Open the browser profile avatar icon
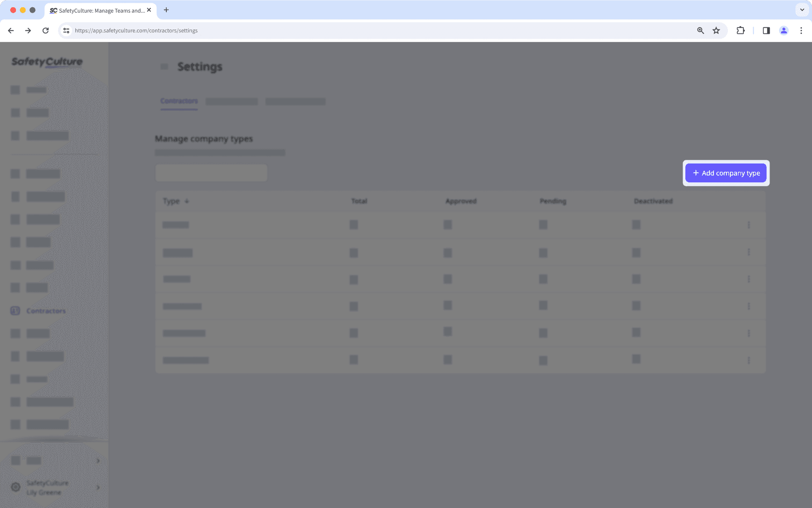This screenshot has width=812, height=508. [784, 30]
